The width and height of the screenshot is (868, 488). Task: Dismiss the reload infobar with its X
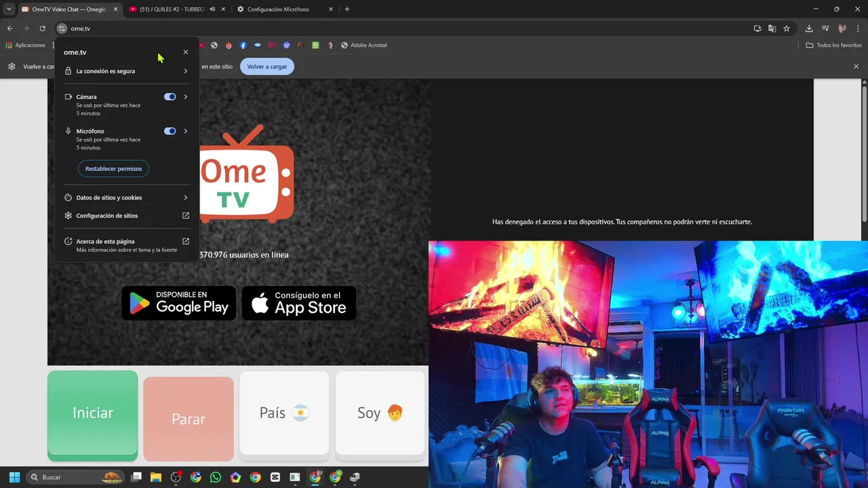(x=856, y=66)
